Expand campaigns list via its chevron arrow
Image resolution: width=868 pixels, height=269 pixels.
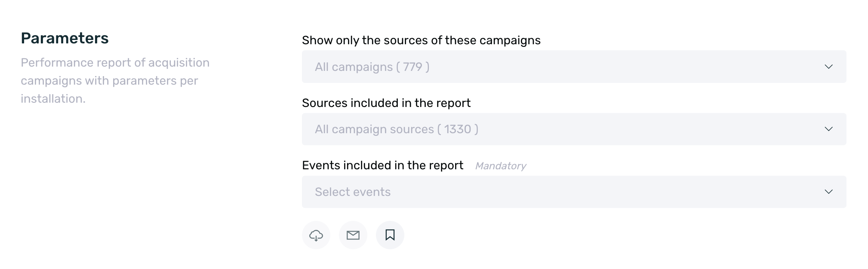click(828, 67)
